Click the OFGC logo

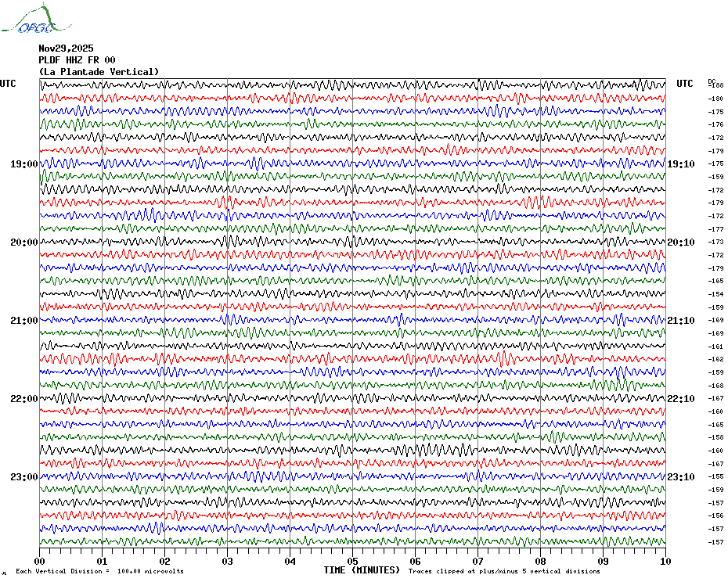[36, 19]
